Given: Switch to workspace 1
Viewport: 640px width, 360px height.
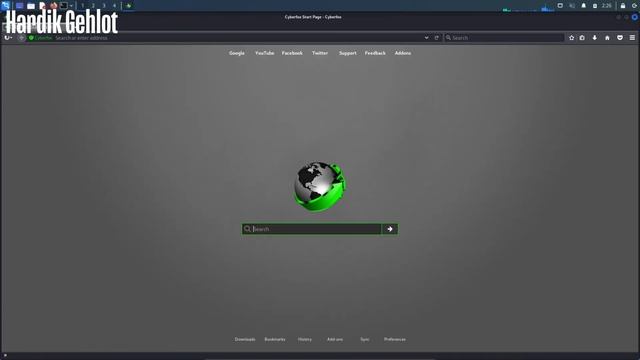Looking at the screenshot, I should [x=82, y=6].
